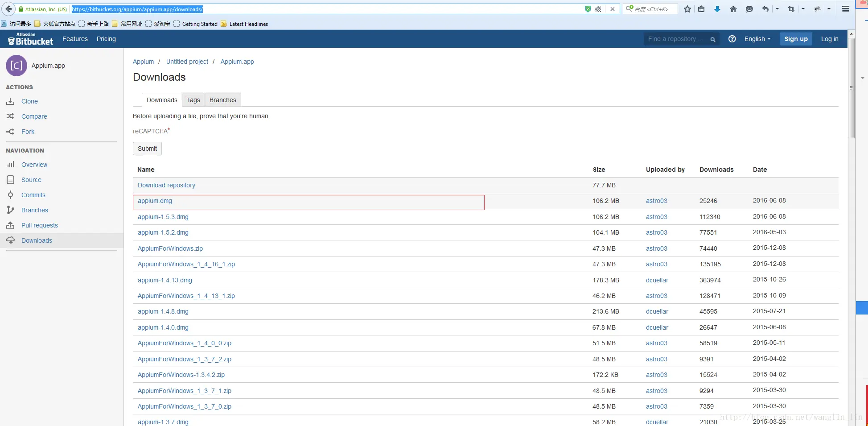Open the 爱淘宝 bookmark

[x=158, y=24]
